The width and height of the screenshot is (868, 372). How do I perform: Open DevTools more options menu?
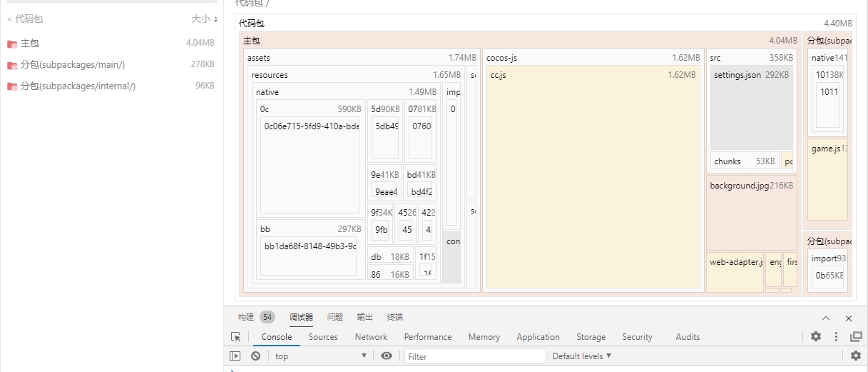coord(836,337)
